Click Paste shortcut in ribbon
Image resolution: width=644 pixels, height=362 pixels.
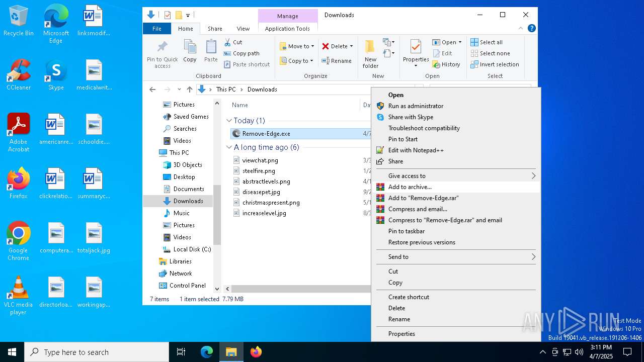click(x=247, y=64)
